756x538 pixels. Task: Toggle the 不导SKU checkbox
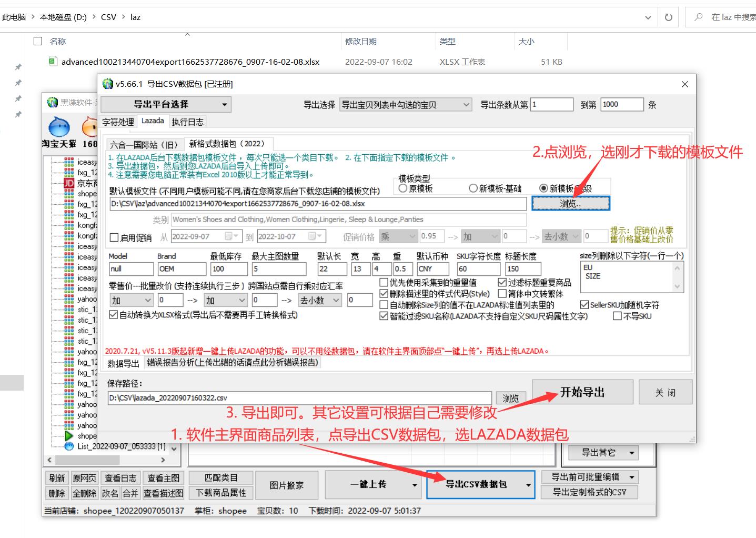[618, 316]
